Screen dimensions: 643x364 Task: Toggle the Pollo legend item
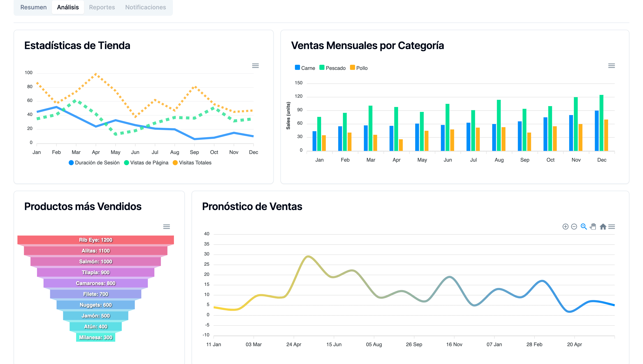pos(359,68)
